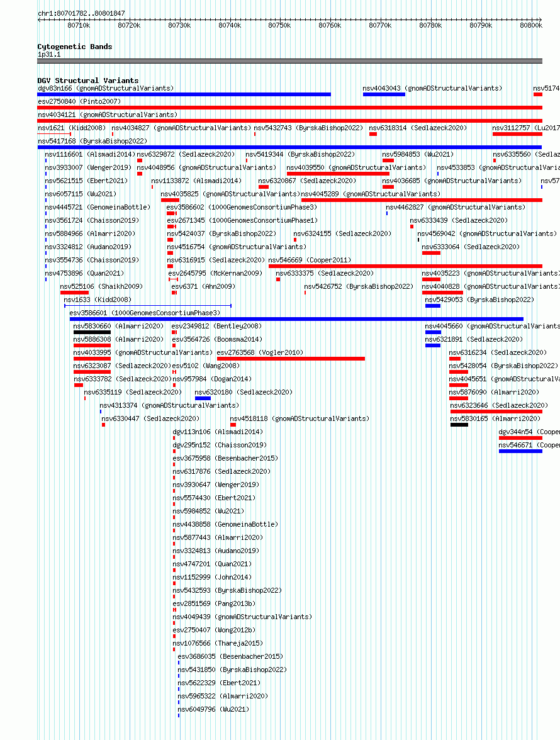560x740 pixels.
Task: Click the dgv83n166 gnomAD variant label
Action: click(x=106, y=88)
